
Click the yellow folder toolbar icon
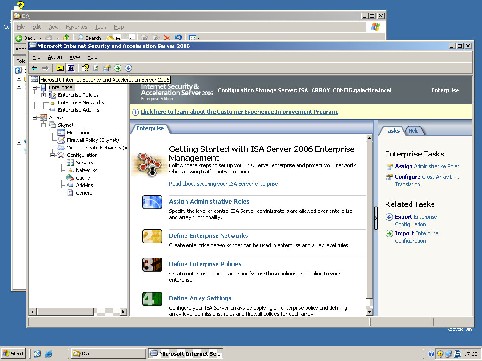60,68
